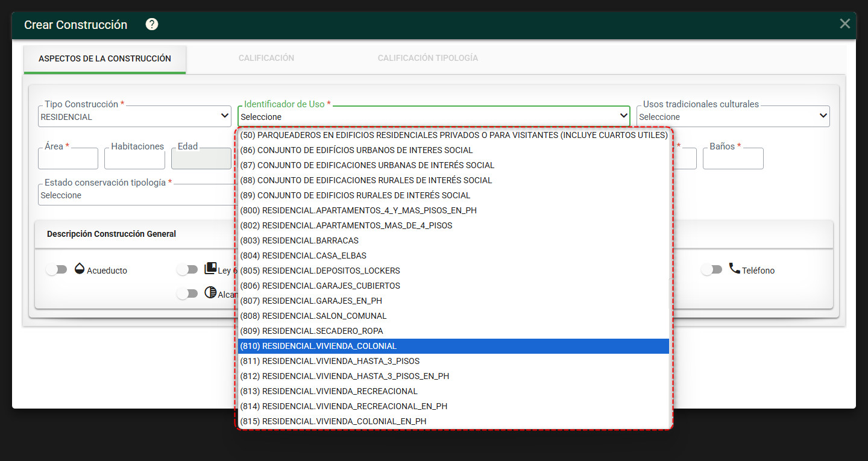Select (814) VIVIENDA_RECREACIONAL_EN_PH
This screenshot has height=461, width=868.
coord(454,406)
